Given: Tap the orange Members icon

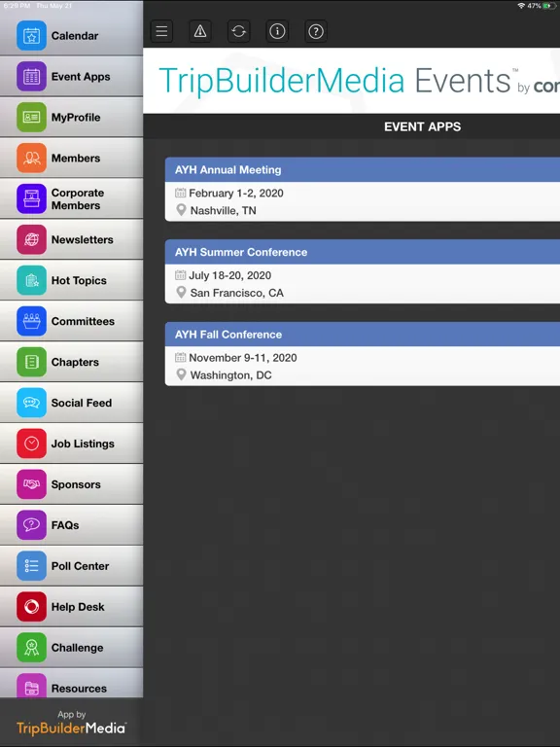Looking at the screenshot, I should click(31, 158).
